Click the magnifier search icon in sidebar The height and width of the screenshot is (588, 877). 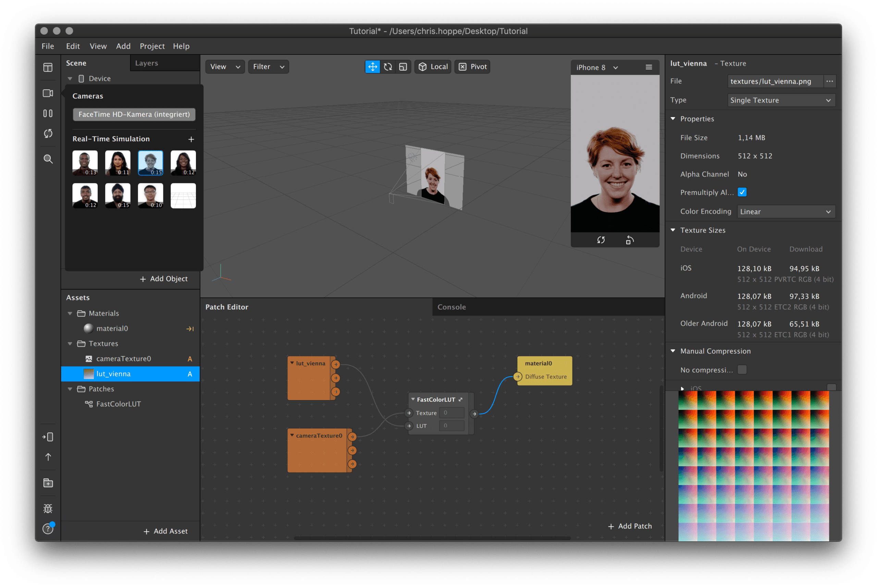48,159
